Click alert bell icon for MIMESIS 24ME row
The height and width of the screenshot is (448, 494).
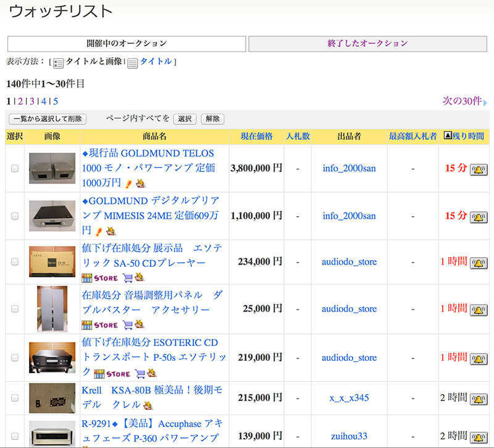[x=479, y=218]
